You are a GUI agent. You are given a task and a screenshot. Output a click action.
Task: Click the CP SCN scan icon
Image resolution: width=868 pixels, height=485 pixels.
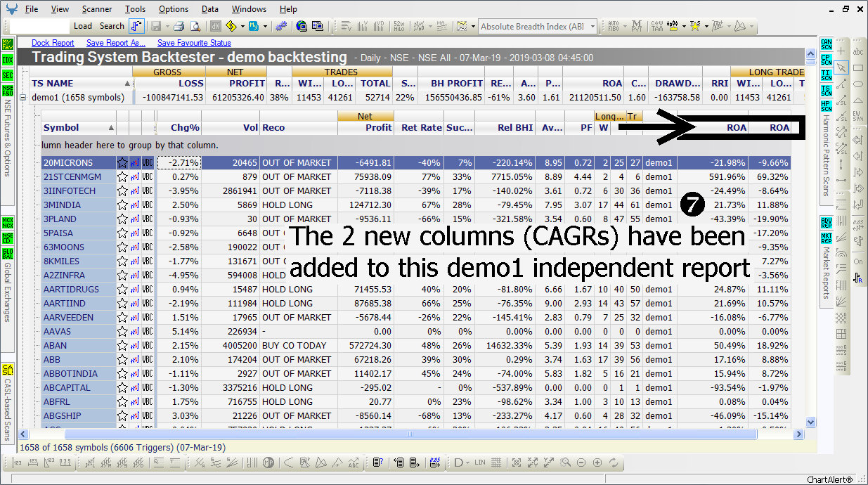826,60
